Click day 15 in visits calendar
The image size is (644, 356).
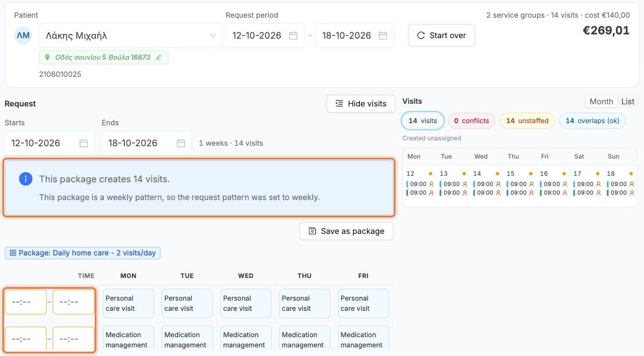tap(511, 174)
